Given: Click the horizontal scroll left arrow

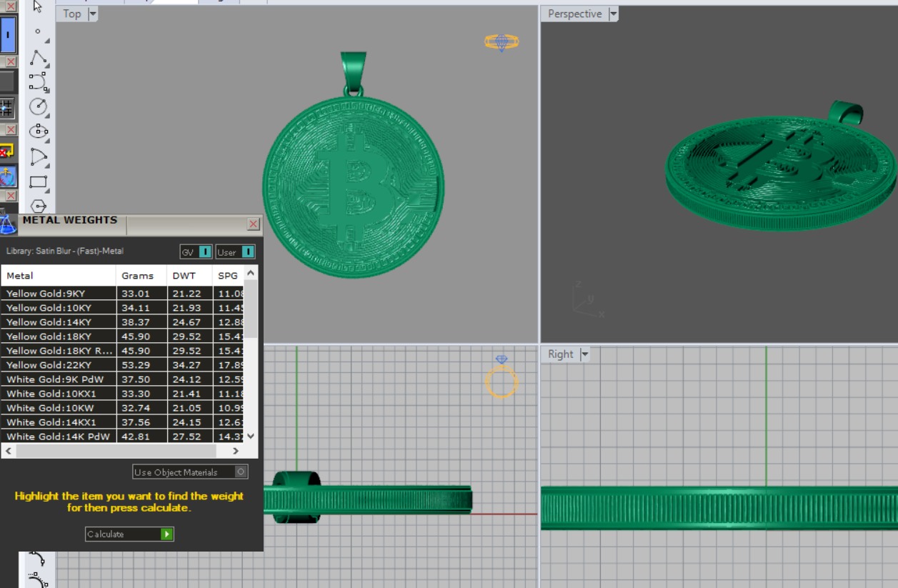Looking at the screenshot, I should pos(9,451).
